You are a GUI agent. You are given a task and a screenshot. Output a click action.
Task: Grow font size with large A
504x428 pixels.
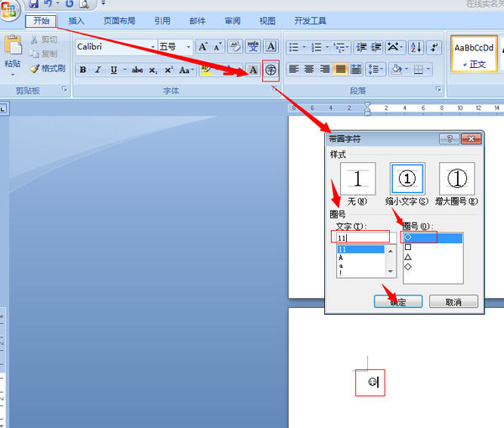pos(202,47)
